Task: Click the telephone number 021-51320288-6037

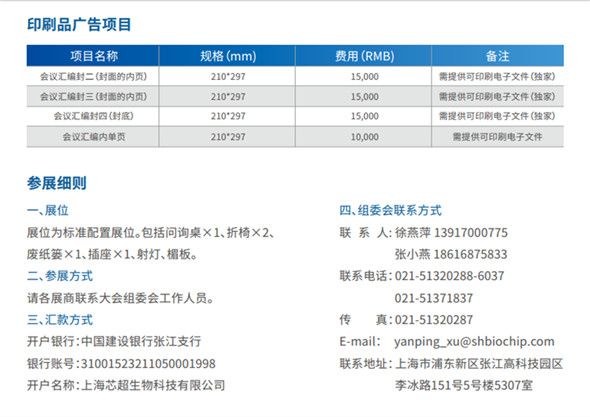Action: pyautogui.click(x=449, y=276)
